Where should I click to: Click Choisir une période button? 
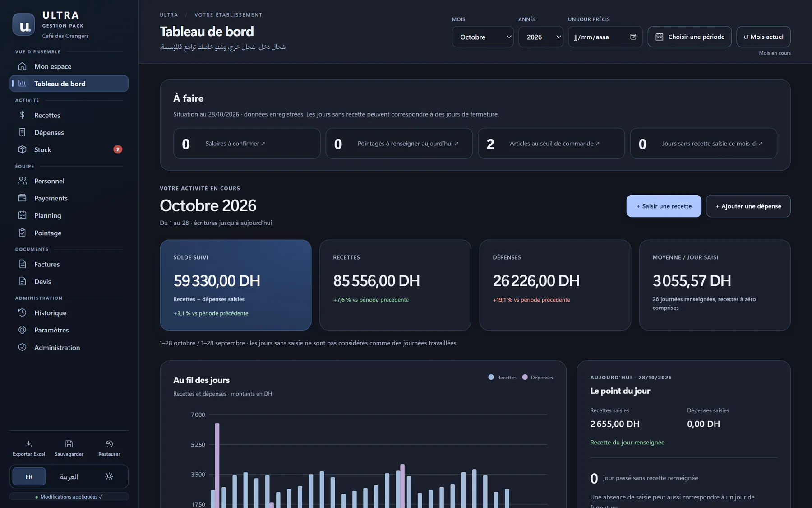coord(690,37)
